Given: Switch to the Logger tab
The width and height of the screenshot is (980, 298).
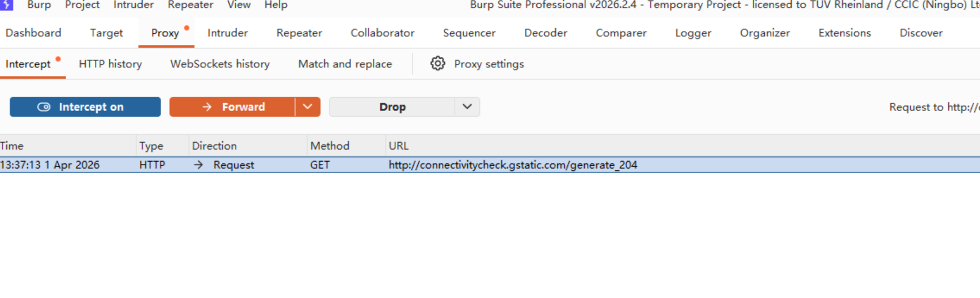Looking at the screenshot, I should point(693,33).
